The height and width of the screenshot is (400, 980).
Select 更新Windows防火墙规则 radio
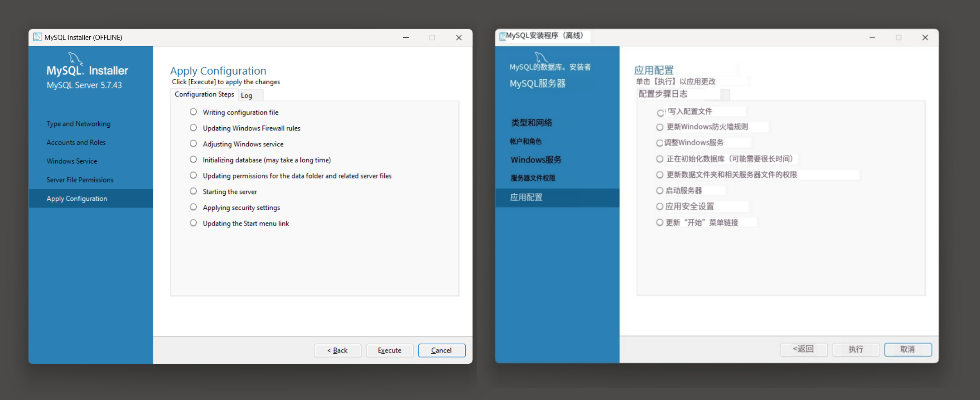coord(660,127)
